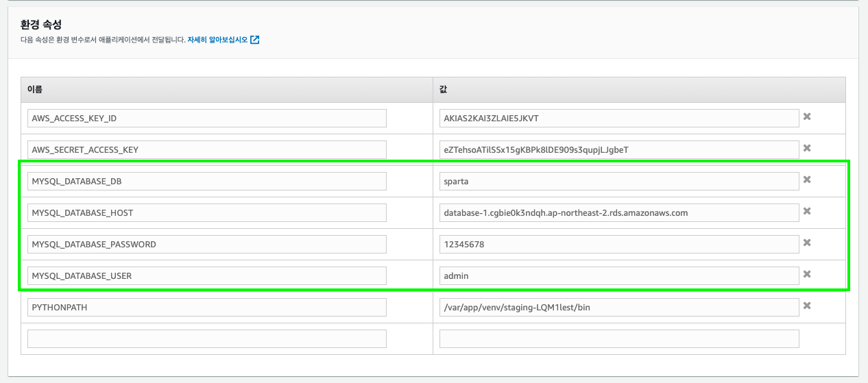Screen dimensions: 868x383
Task: Edit the MYSQL_DATABASE_PASSWORD name field
Action: (207, 244)
